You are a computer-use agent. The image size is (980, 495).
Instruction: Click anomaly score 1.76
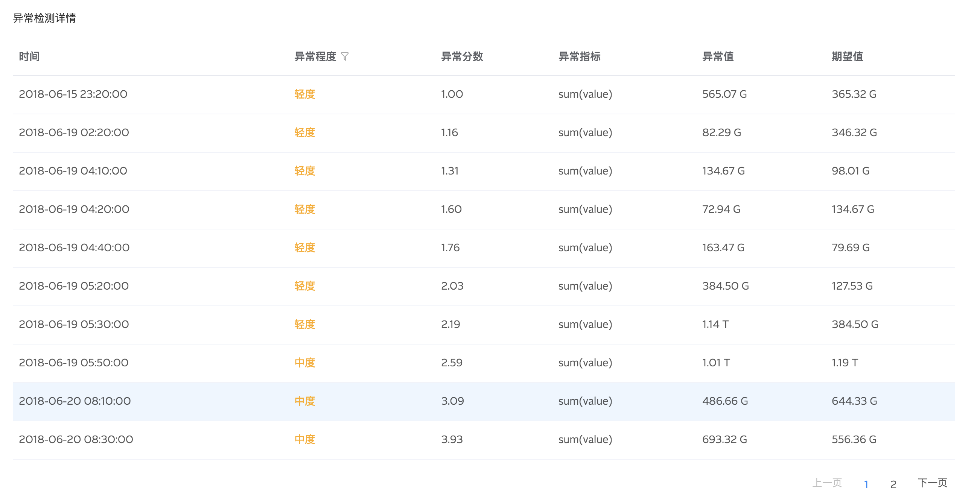(x=450, y=247)
